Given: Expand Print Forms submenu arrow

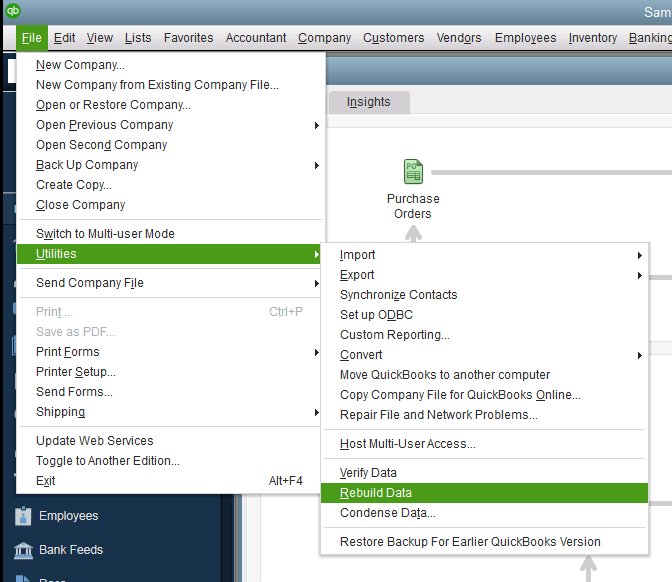Looking at the screenshot, I should coord(317,352).
